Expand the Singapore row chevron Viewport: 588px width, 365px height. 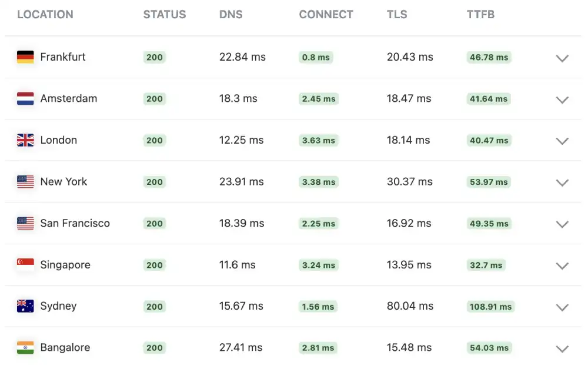562,266
